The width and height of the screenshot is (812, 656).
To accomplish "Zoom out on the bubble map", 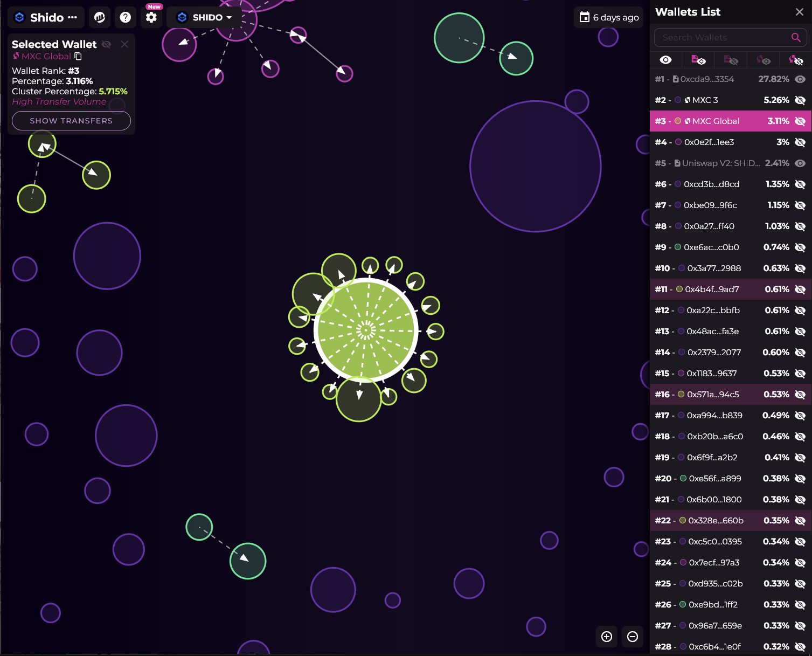I will click(x=633, y=637).
